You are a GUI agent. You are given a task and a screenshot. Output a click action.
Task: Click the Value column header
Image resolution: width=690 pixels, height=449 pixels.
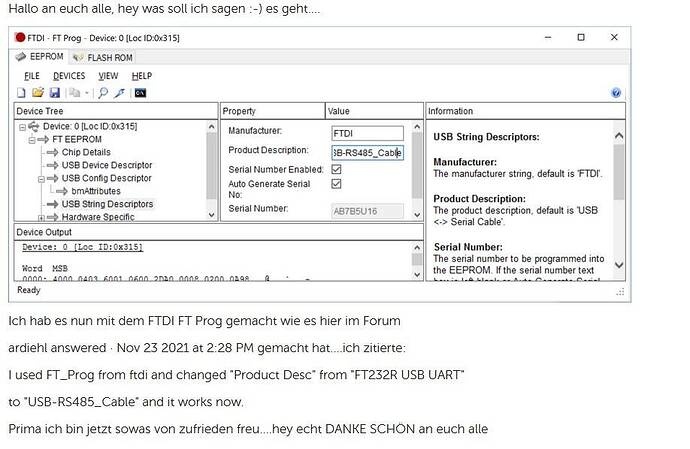pos(374,111)
